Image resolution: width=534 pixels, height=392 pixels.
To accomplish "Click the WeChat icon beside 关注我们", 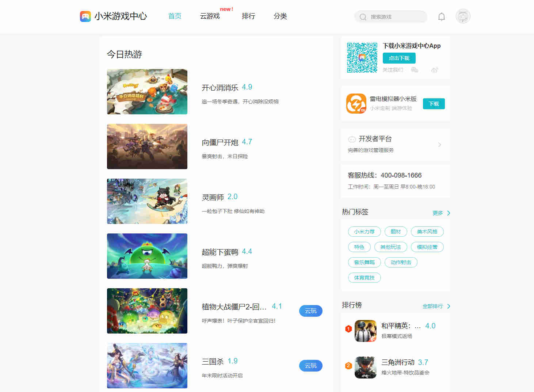I will 415,70.
